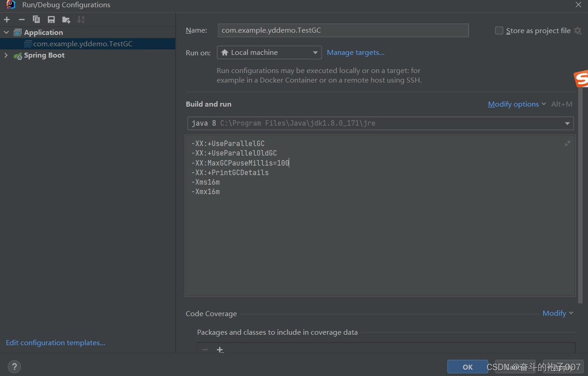The image size is (588, 376).
Task: Open the java 8 JRE dropdown
Action: (x=380, y=123)
